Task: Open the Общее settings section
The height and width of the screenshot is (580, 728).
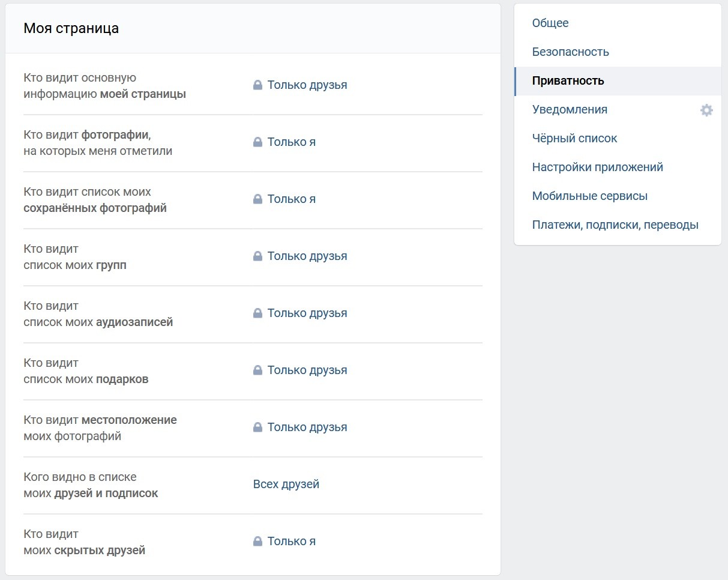Action: pyautogui.click(x=550, y=23)
